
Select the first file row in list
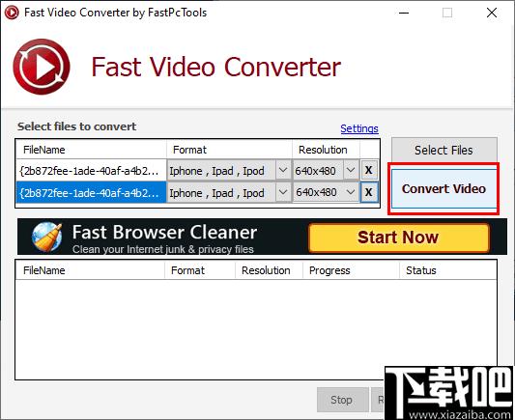(x=91, y=170)
